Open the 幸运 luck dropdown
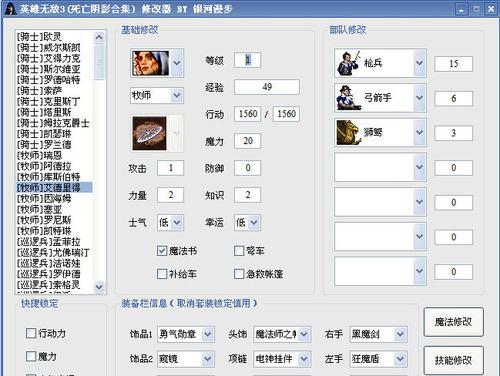The image size is (500, 376). point(254,222)
